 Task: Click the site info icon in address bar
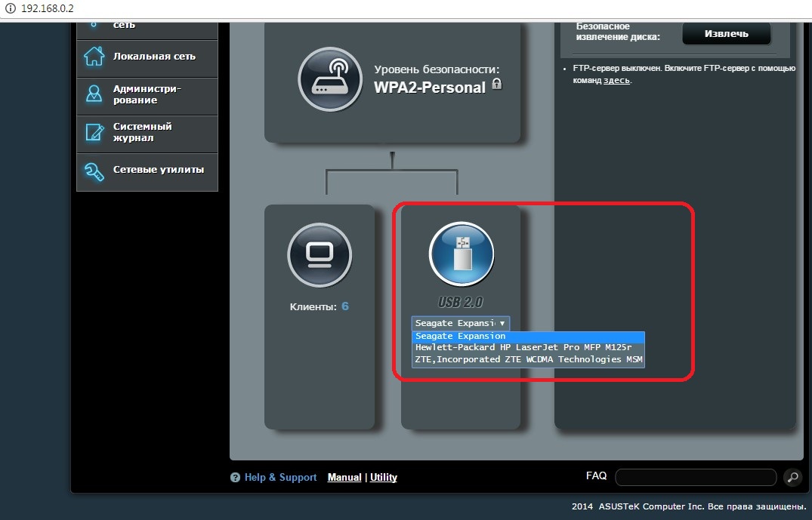pyautogui.click(x=10, y=9)
